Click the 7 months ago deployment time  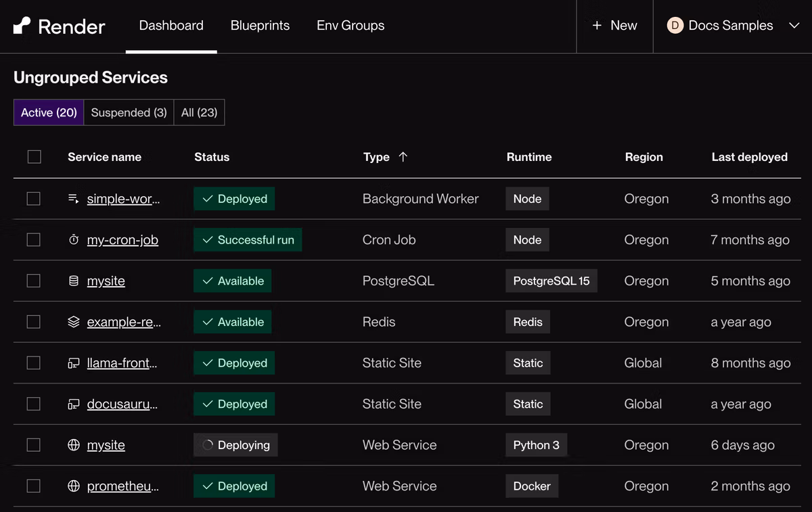750,240
